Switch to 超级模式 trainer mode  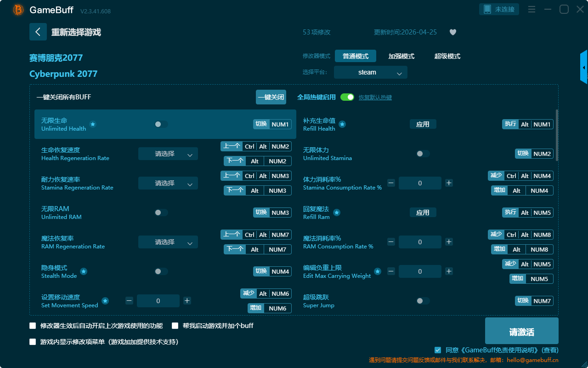click(x=447, y=56)
